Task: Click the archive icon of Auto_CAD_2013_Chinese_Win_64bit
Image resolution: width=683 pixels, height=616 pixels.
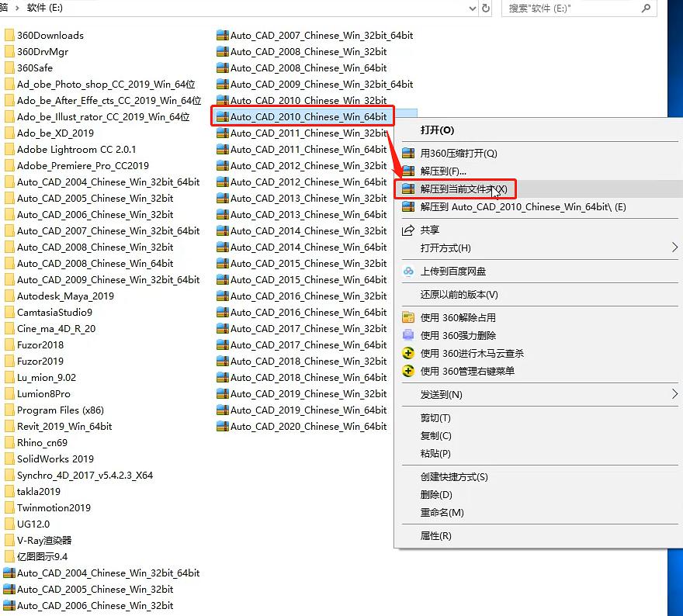Action: (x=223, y=215)
